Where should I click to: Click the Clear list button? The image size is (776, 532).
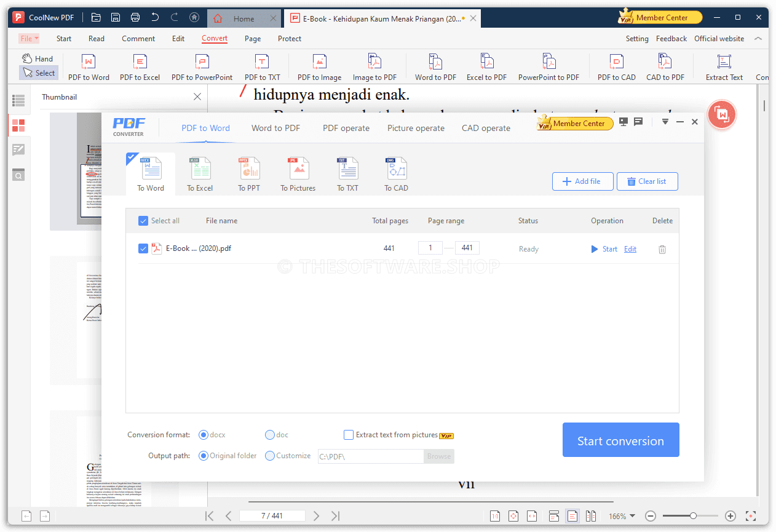point(647,181)
